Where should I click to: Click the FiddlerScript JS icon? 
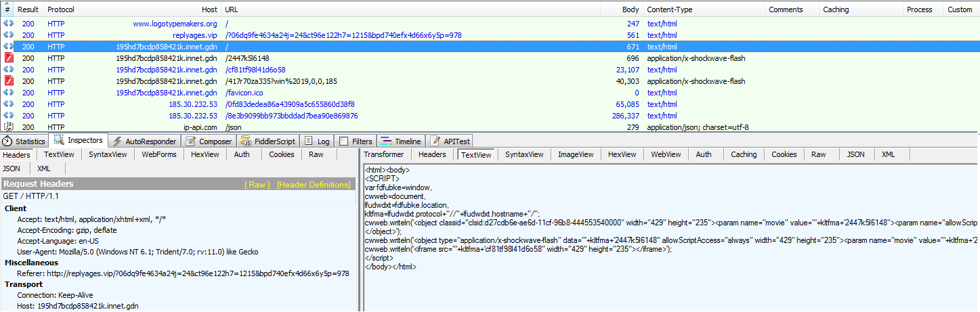[x=247, y=141]
